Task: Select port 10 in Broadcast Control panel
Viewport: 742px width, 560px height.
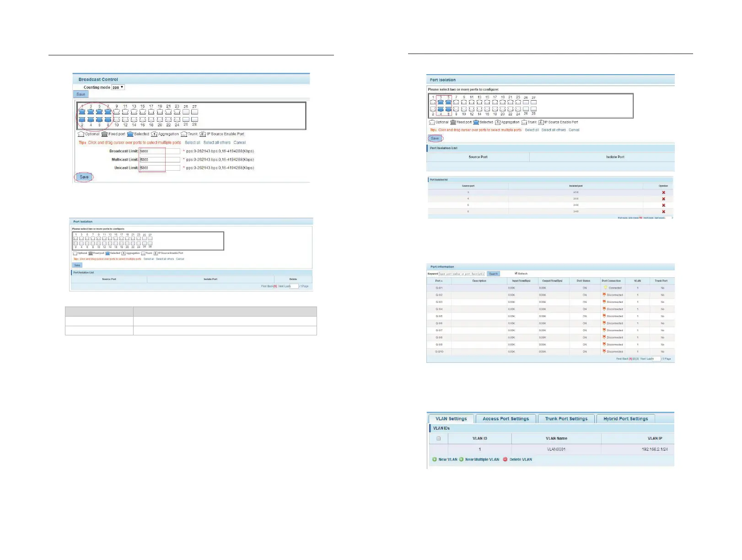Action: 117,119
